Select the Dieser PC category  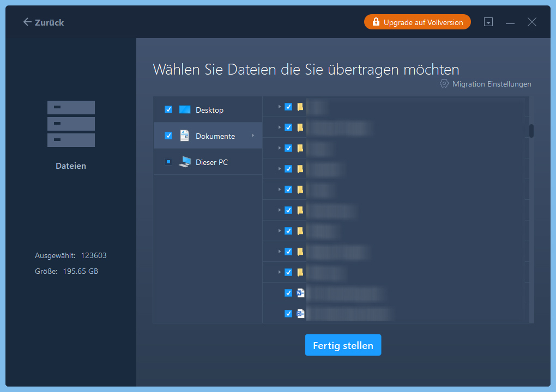click(x=211, y=162)
